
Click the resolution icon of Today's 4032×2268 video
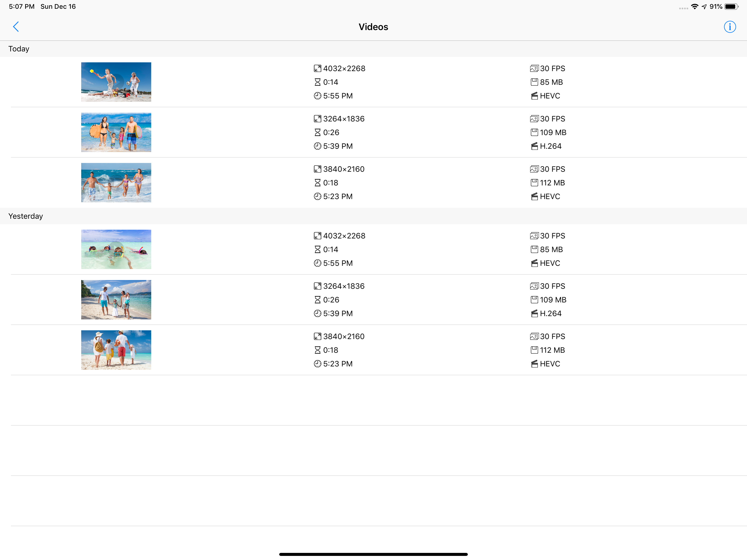click(317, 68)
